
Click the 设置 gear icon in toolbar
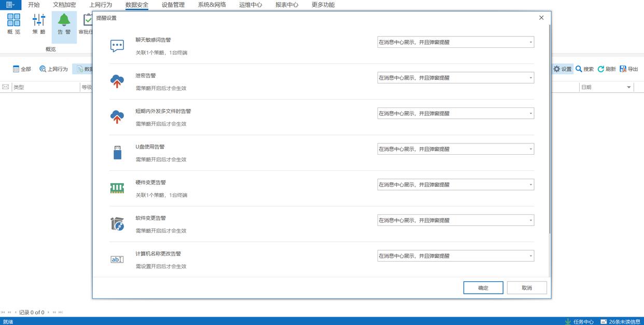pyautogui.click(x=557, y=69)
